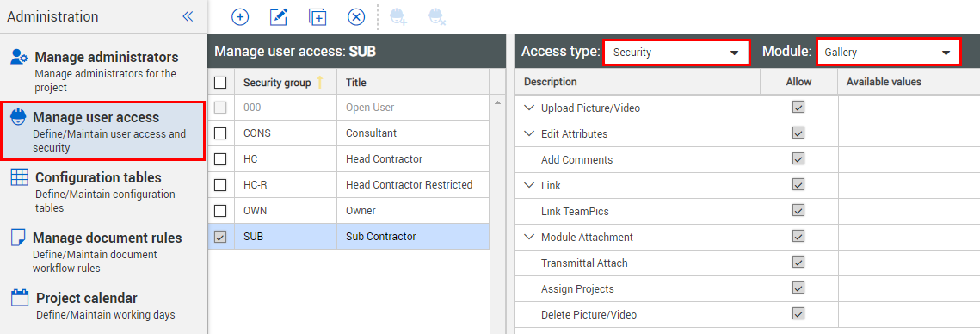Click the Security group sort arrow

pyautogui.click(x=319, y=82)
